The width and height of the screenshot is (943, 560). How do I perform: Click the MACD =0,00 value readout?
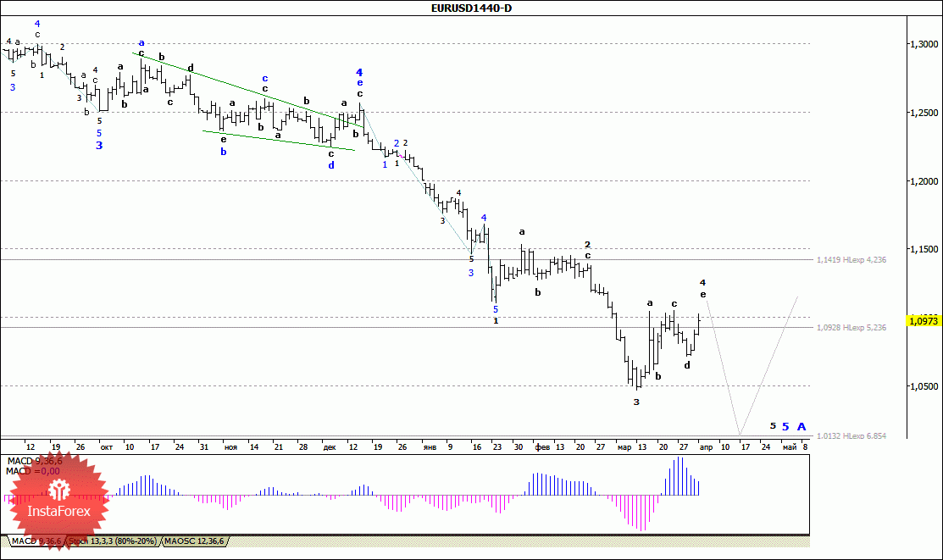point(33,471)
